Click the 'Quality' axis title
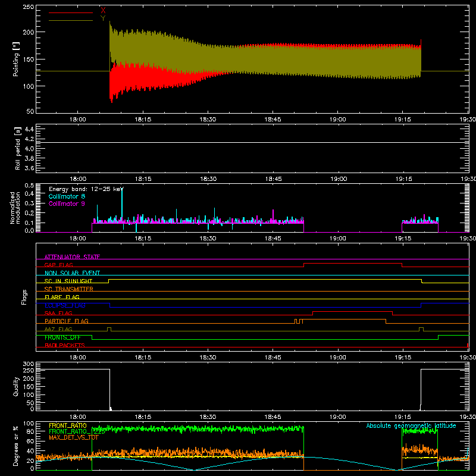 (16, 386)
